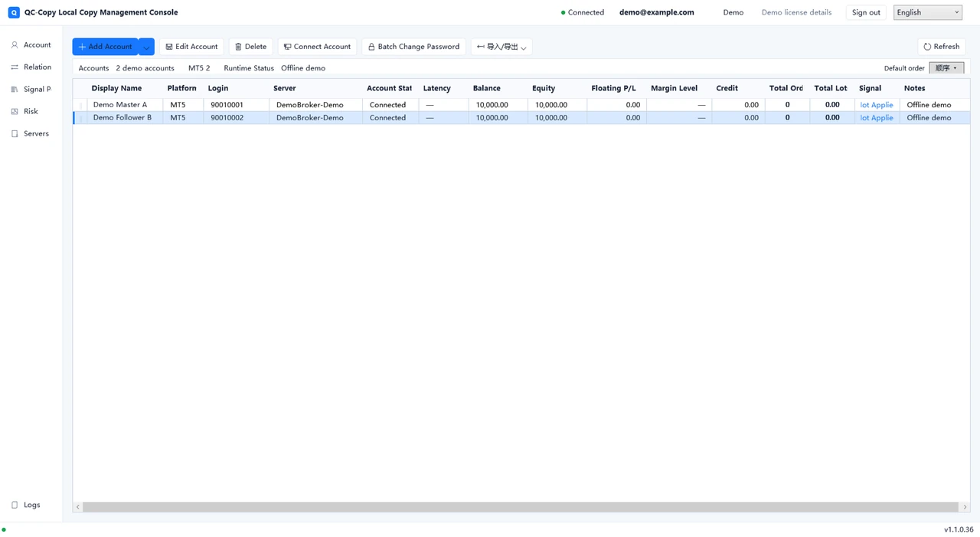Open the Servers sidebar section
Viewport: 980px width, 537px height.
31,134
